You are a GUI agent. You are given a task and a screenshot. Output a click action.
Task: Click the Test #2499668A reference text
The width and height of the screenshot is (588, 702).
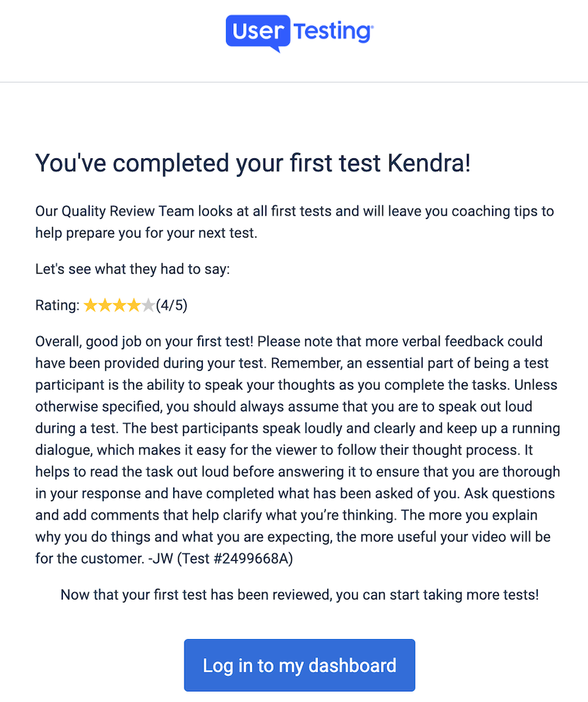[x=235, y=558]
